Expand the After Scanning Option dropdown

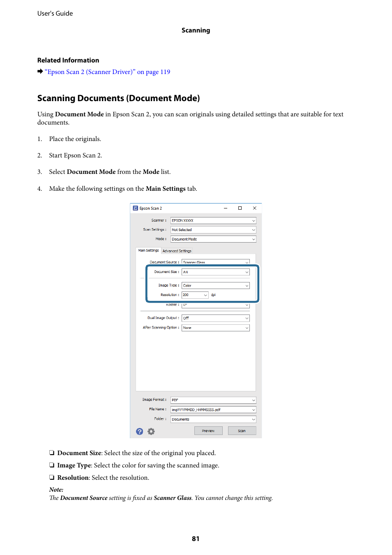tap(216, 328)
